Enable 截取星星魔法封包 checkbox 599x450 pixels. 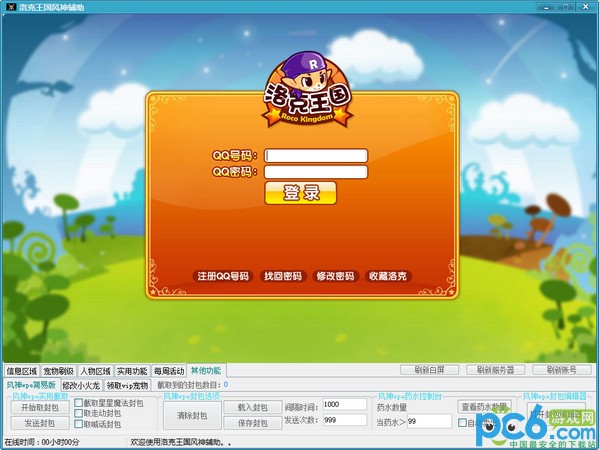click(x=78, y=403)
